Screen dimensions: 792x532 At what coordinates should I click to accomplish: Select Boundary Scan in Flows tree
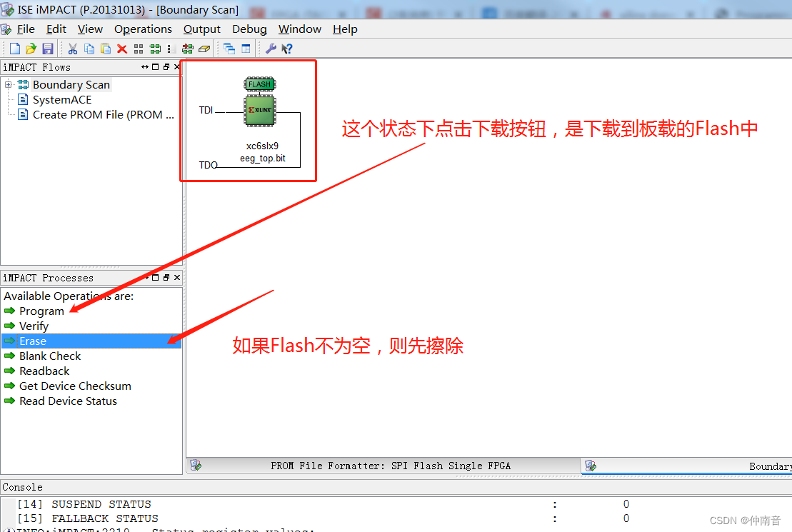71,84
